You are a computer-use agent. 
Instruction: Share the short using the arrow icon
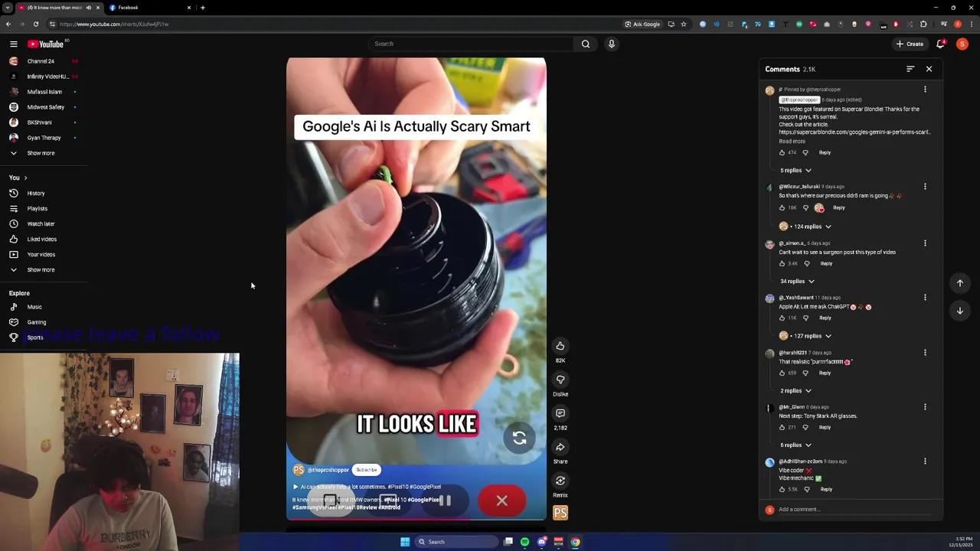click(x=560, y=447)
